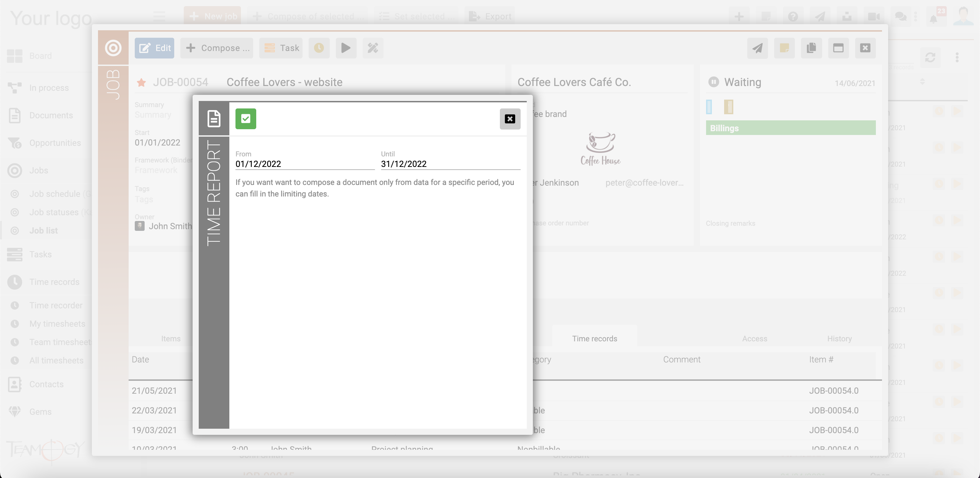
Task: Open the user avatar menu
Action: (x=963, y=16)
